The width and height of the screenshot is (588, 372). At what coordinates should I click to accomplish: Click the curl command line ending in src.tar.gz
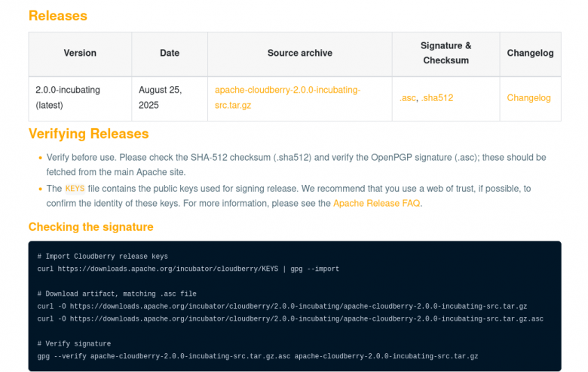282,306
